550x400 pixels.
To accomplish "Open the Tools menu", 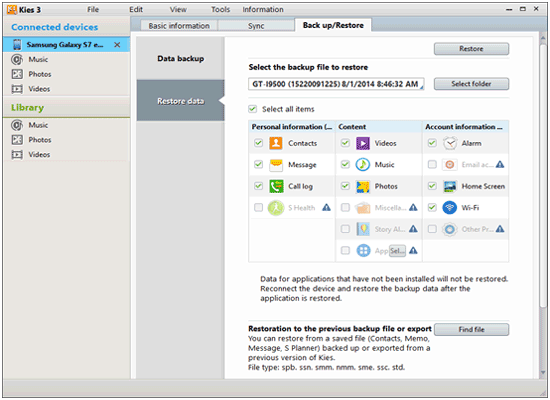I will click(x=220, y=9).
